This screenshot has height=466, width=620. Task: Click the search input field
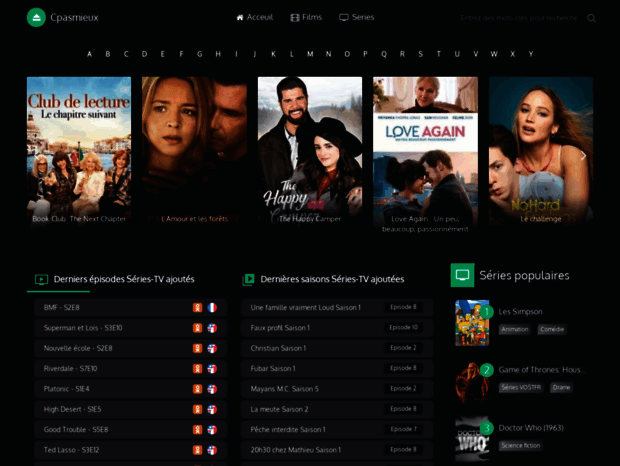(518, 18)
